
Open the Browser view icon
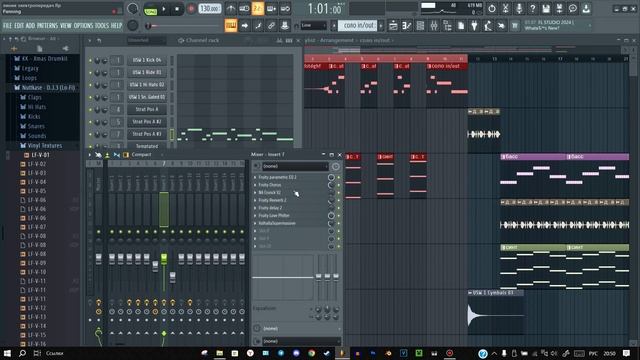[447, 26]
